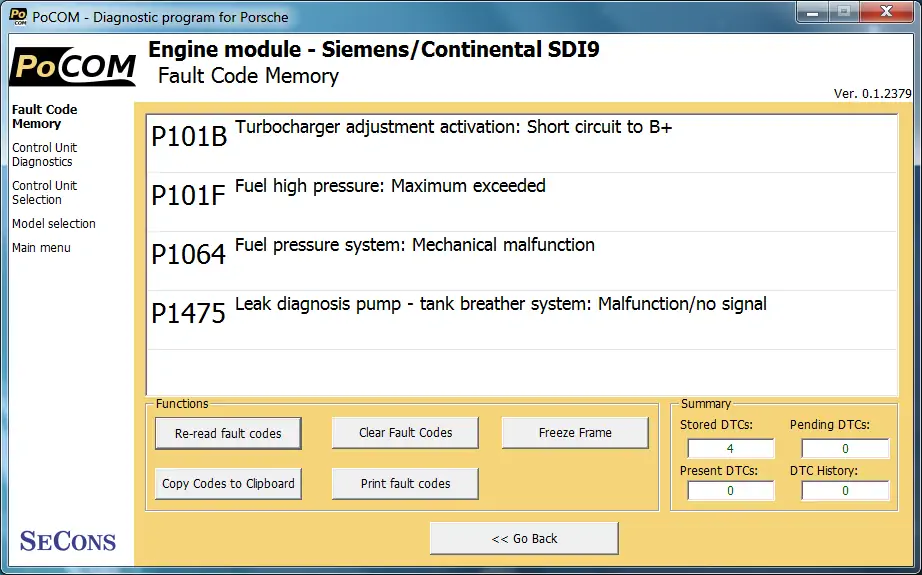Click the Stored DTCs count field
The width and height of the screenshot is (922, 575).
click(730, 449)
